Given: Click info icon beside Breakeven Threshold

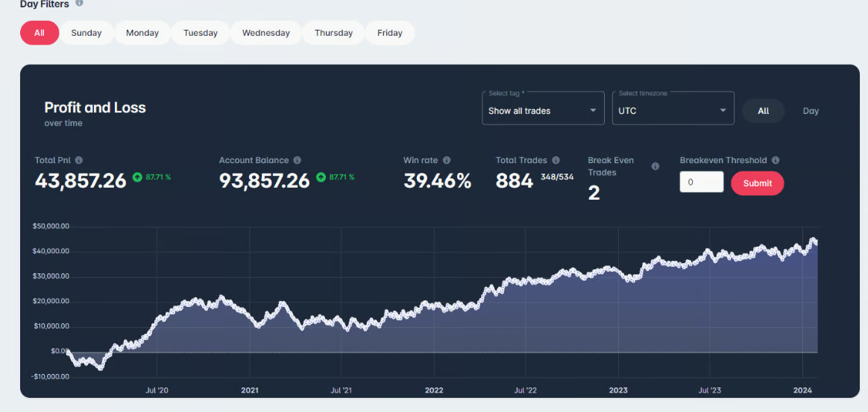Looking at the screenshot, I should (x=776, y=160).
